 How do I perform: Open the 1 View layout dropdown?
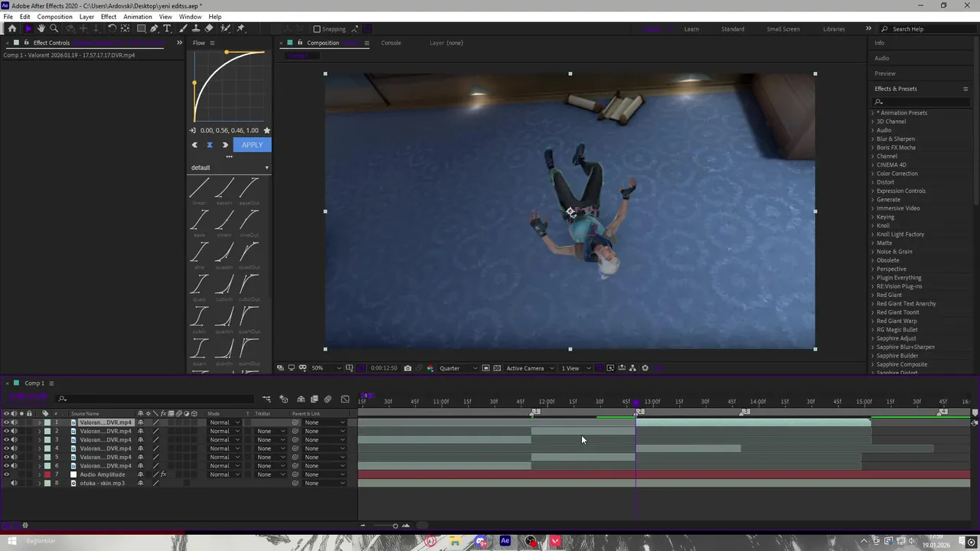(576, 368)
